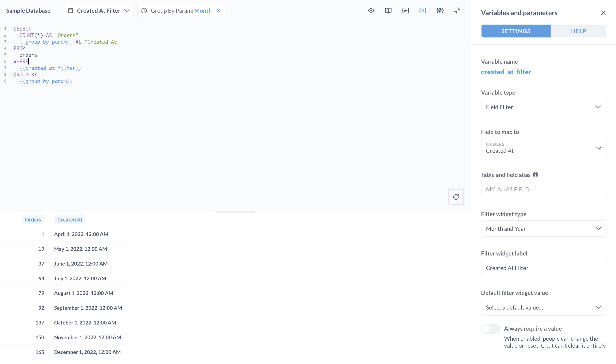Open the SQL snippets icon
The height and width of the screenshot is (364, 616).
(x=440, y=11)
